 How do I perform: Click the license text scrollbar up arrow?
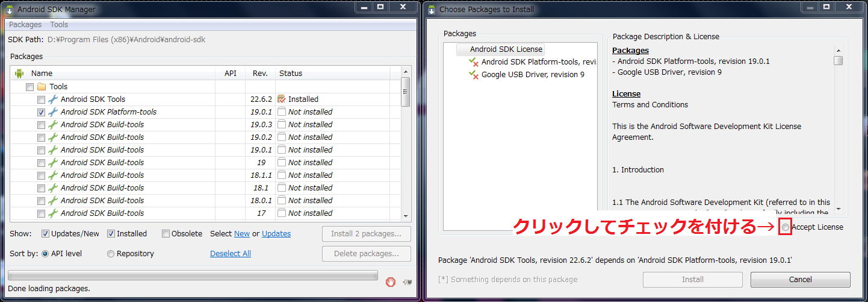coord(838,50)
